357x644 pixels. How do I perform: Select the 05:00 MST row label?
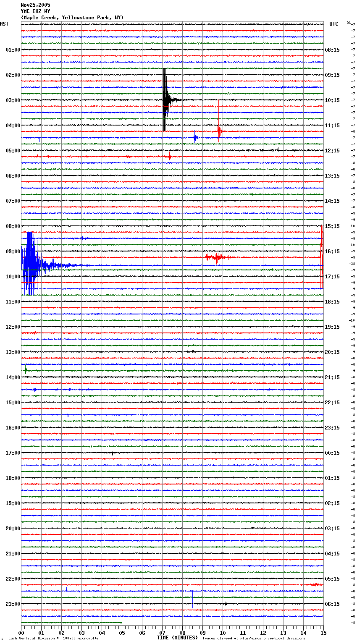coord(13,151)
